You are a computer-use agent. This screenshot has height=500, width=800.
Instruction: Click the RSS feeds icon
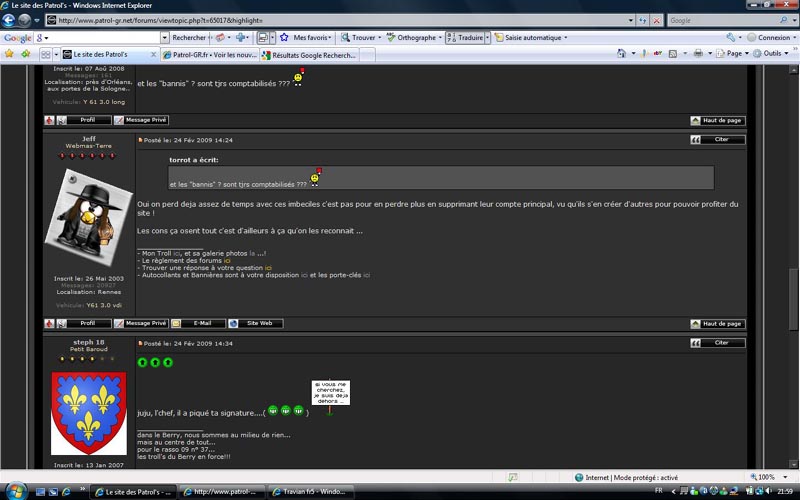click(672, 53)
